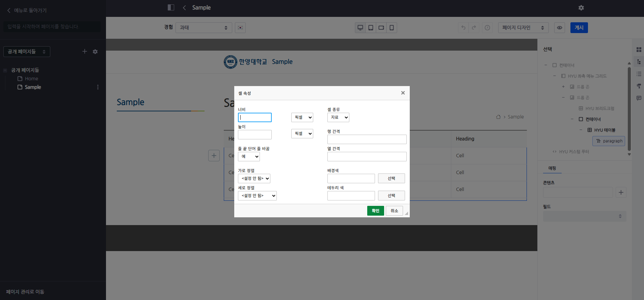644x300 pixels.
Task: Toggle preview mode with eye icon
Action: 559,28
